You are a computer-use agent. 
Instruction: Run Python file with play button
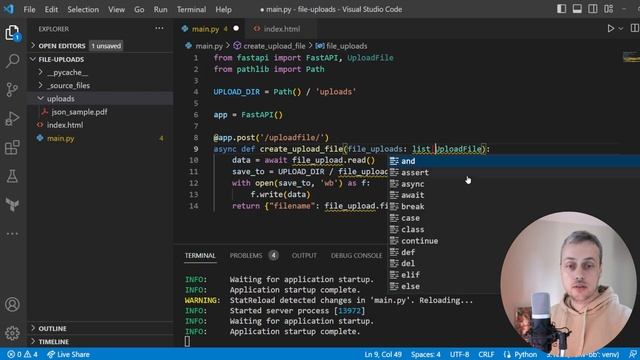pyautogui.click(x=611, y=29)
